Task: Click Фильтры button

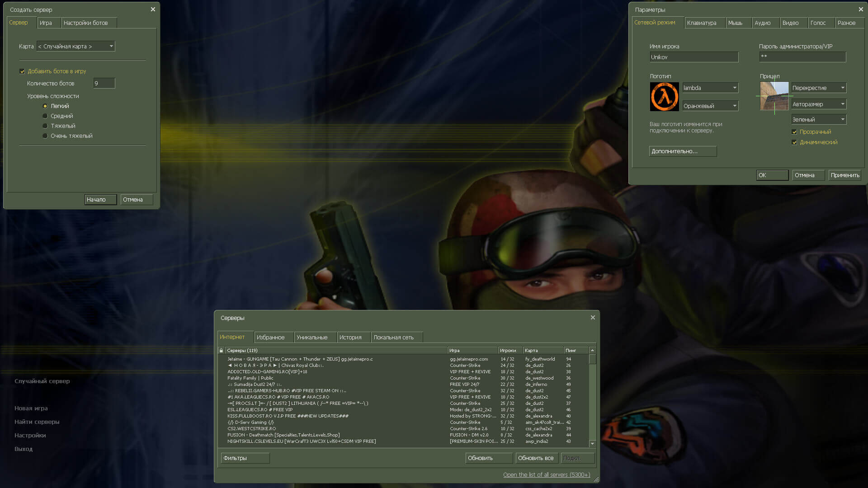Action: click(x=245, y=458)
